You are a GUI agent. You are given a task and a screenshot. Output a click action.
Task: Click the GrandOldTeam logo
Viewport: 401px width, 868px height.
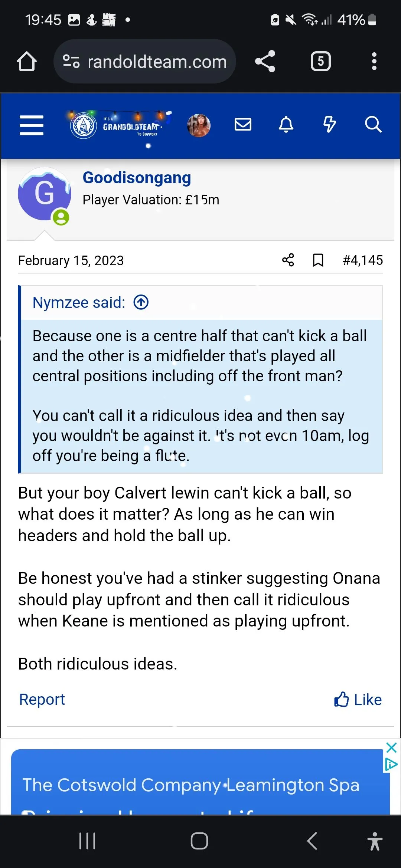pyautogui.click(x=118, y=126)
